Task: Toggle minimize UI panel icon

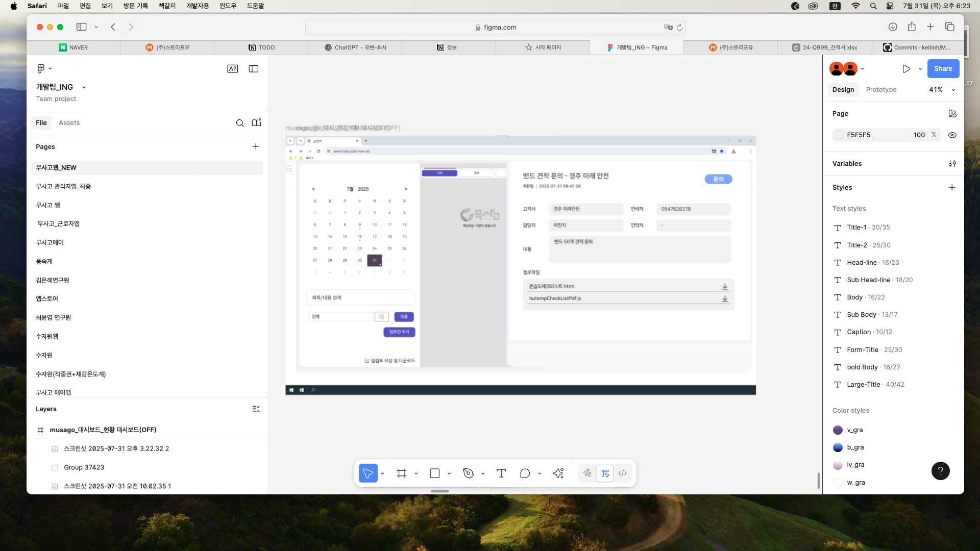Action: 253,69
